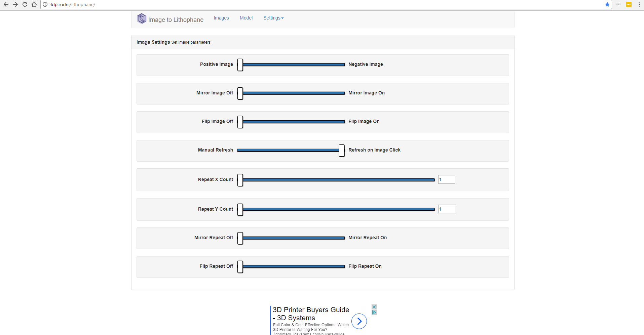Toggle the Flip Image switch handle
644x335 pixels.
coord(240,122)
